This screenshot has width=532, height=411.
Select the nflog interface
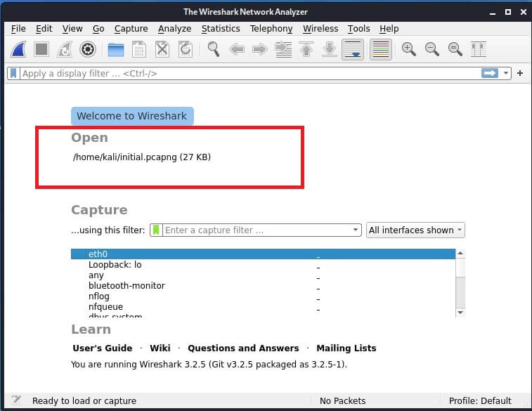(x=263, y=296)
